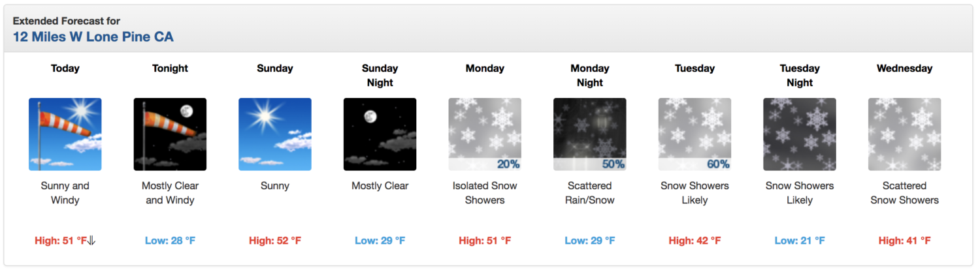Click the Scattered Rain/Snow description text
Image resolution: width=980 pixels, height=272 pixels.
pos(590,193)
